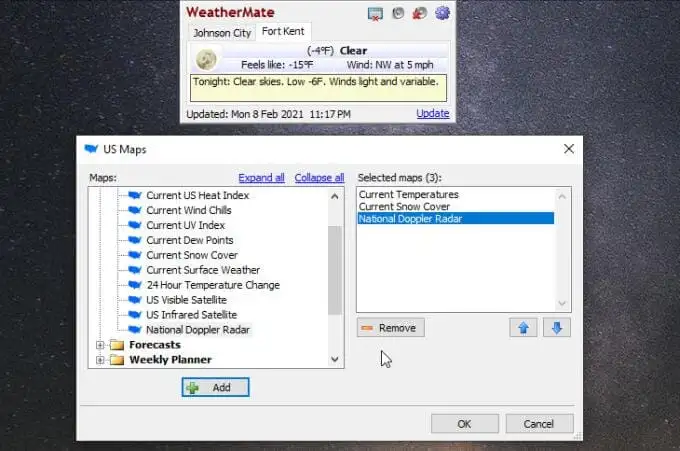Select Current Snow Cover in Selected maps list
This screenshot has width=680, height=451.
pyautogui.click(x=456, y=206)
